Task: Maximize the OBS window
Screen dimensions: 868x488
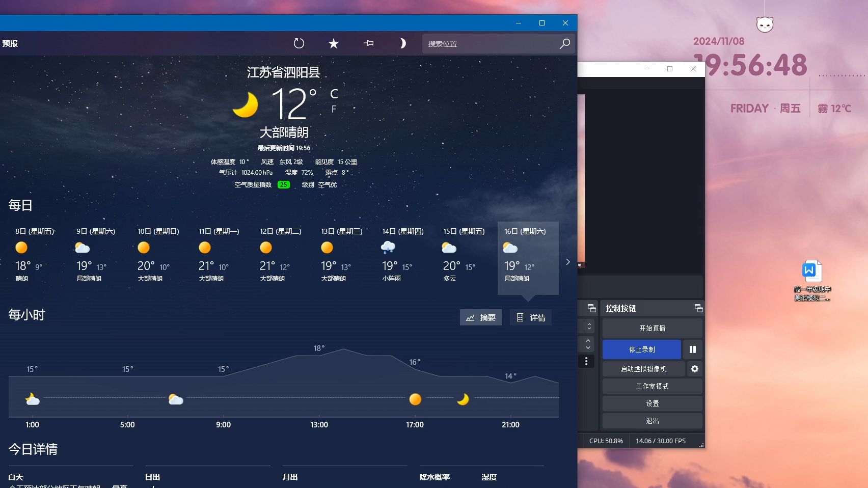Action: point(670,69)
